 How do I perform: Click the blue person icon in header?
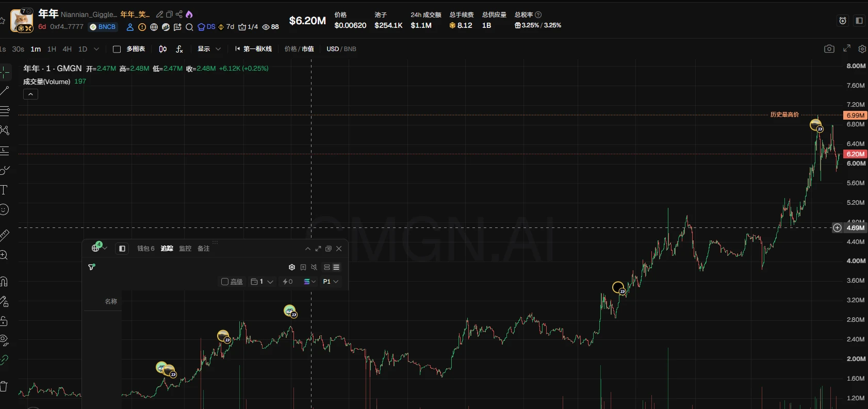130,27
